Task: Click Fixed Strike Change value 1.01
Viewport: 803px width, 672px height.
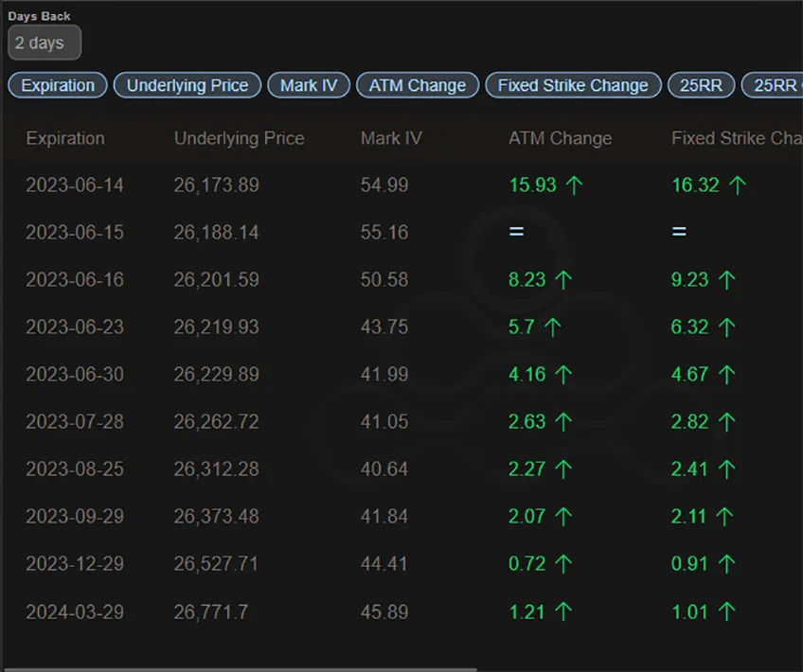Action: point(689,611)
